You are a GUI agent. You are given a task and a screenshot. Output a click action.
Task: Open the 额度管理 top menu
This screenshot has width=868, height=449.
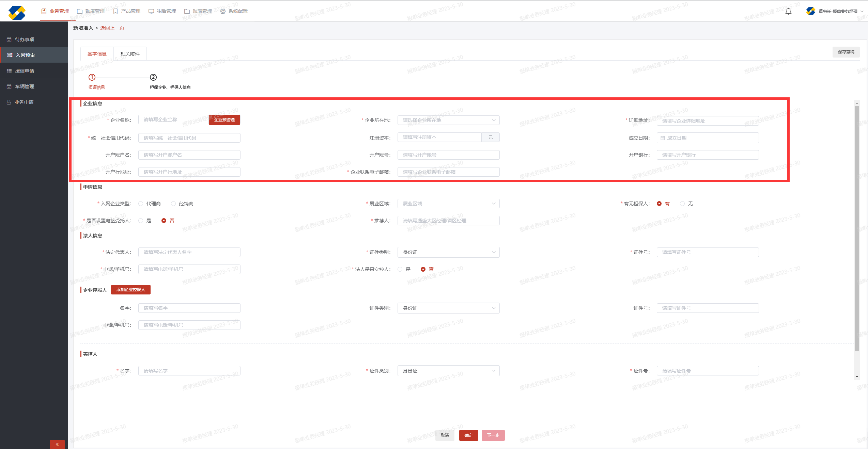91,11
